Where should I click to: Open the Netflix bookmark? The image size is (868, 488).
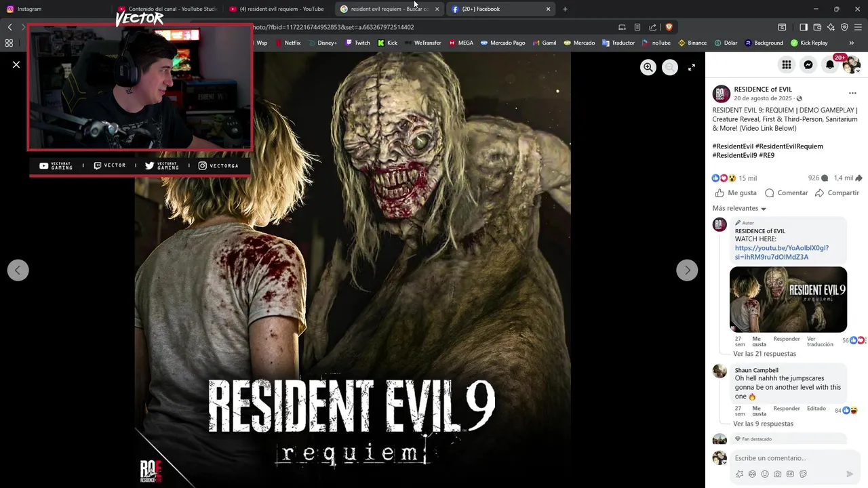tap(288, 43)
